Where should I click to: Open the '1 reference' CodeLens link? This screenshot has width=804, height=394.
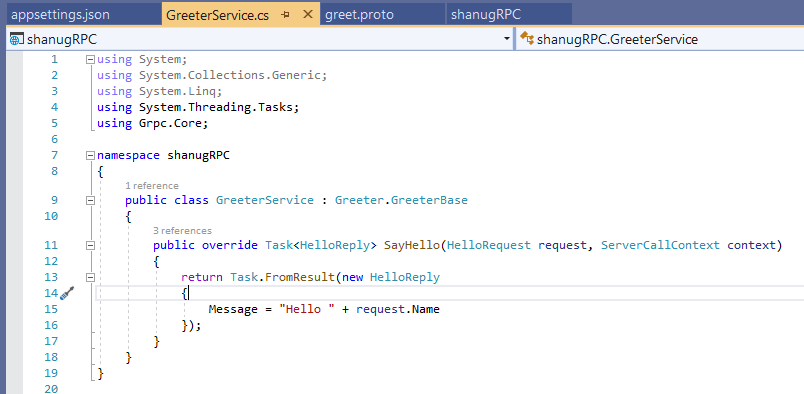(x=152, y=186)
